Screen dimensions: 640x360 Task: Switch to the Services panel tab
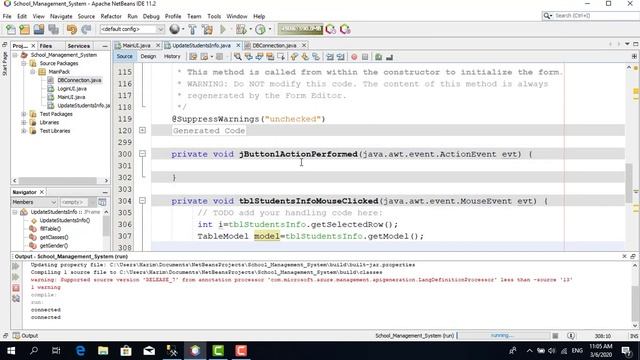(x=79, y=46)
